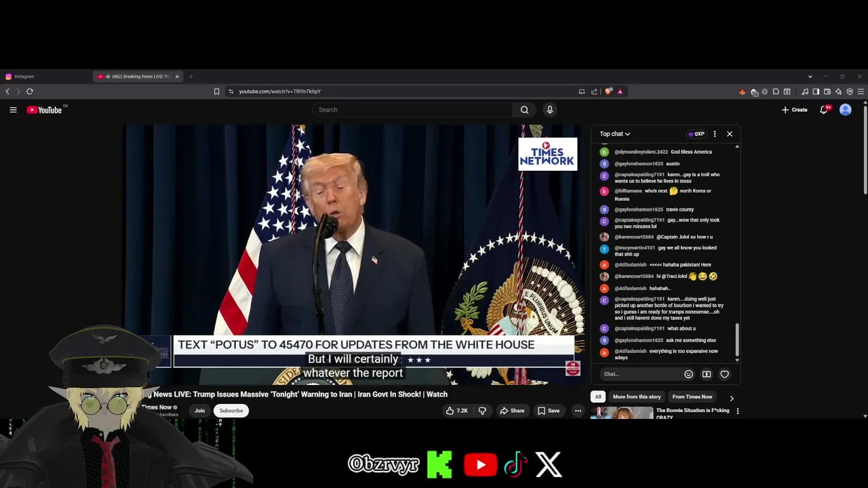Open MetaMask fox extension
The image size is (868, 488).
click(x=742, y=91)
